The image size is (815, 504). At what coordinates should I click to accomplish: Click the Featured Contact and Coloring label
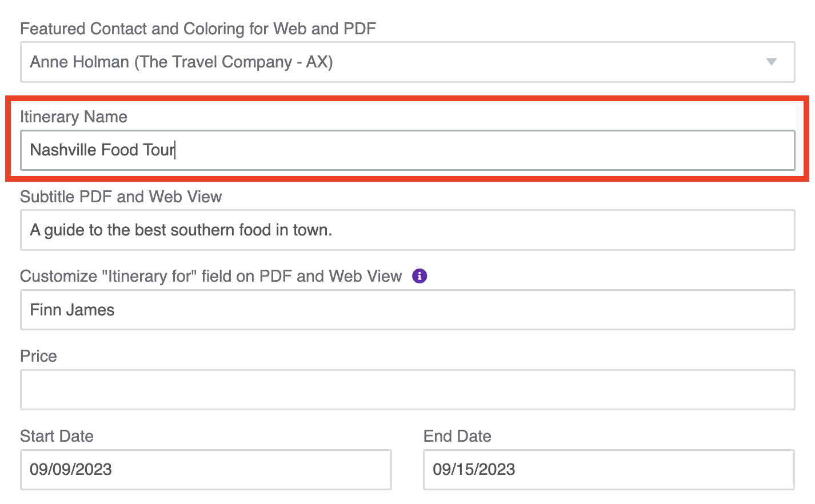click(x=198, y=29)
